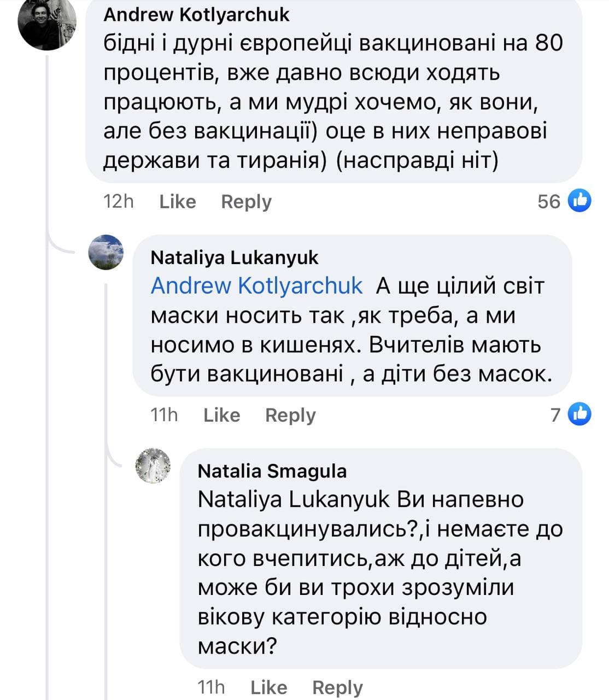Click the thumbs-up reaction icon beside 7

pos(579,415)
